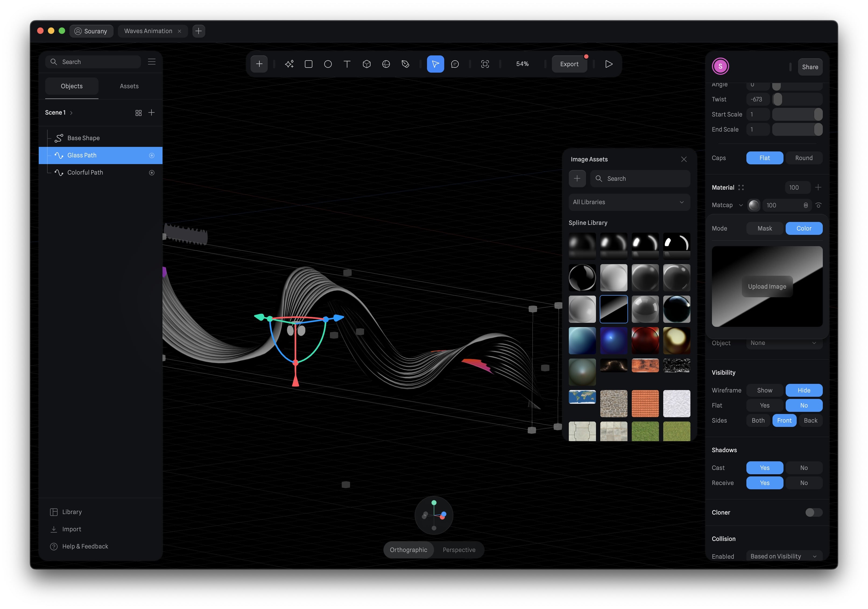
Task: Click the Export button
Action: (x=569, y=64)
